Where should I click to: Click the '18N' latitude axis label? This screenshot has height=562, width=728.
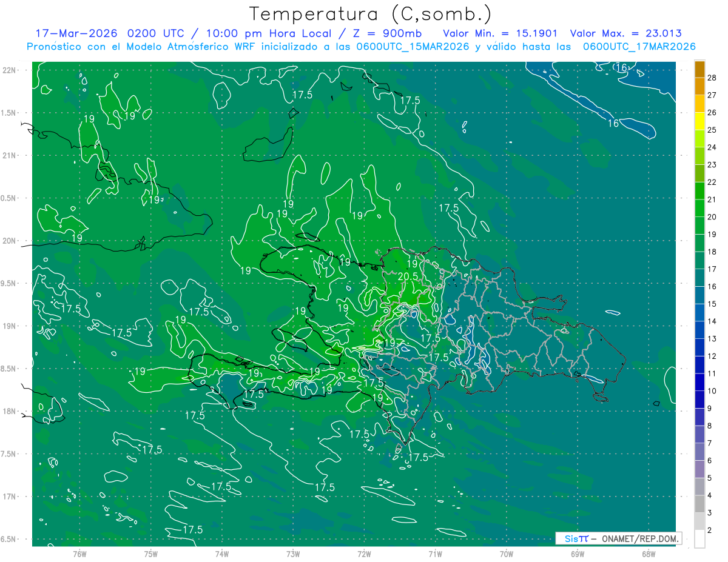tap(9, 411)
